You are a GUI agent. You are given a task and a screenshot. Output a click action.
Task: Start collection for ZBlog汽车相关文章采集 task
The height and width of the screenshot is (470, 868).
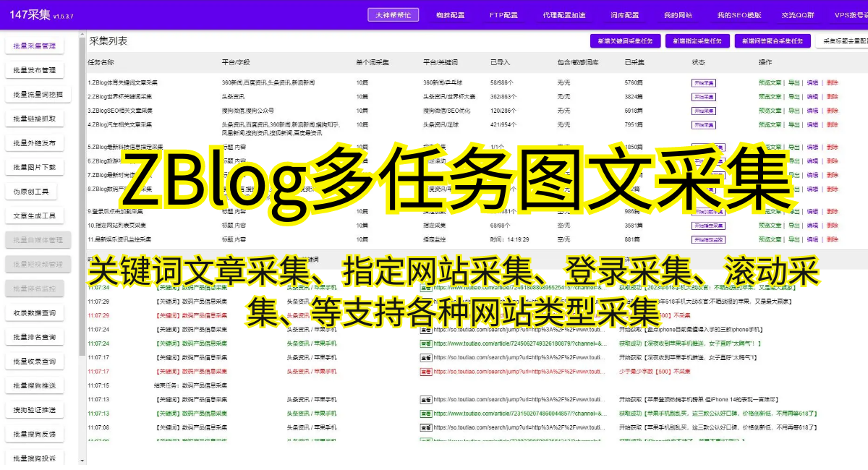703,125
